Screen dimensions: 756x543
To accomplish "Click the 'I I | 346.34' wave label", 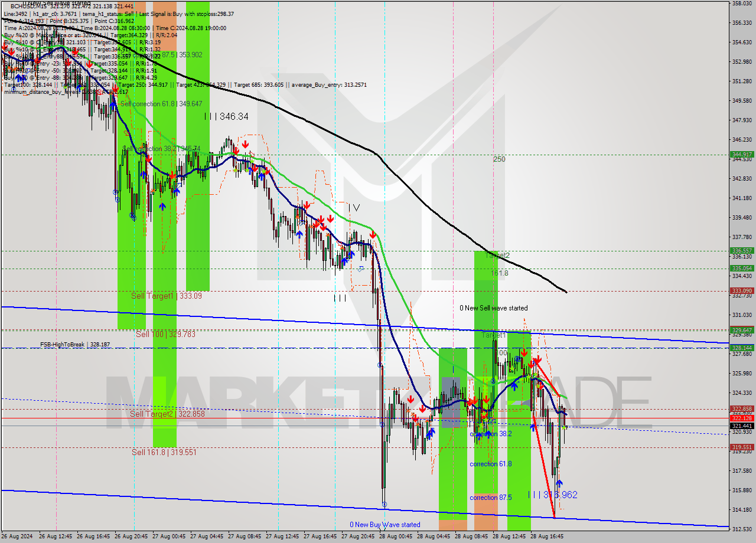I will click(226, 117).
